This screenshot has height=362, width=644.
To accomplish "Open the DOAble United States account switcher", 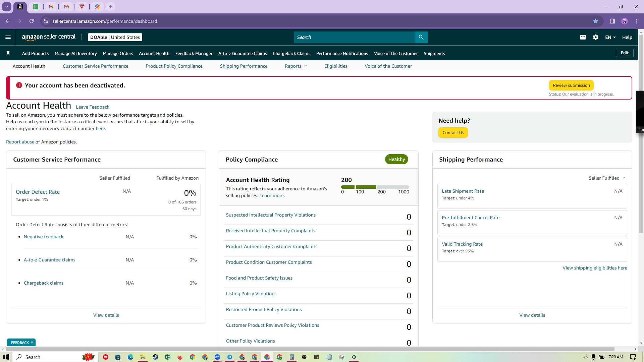I will pos(115,37).
